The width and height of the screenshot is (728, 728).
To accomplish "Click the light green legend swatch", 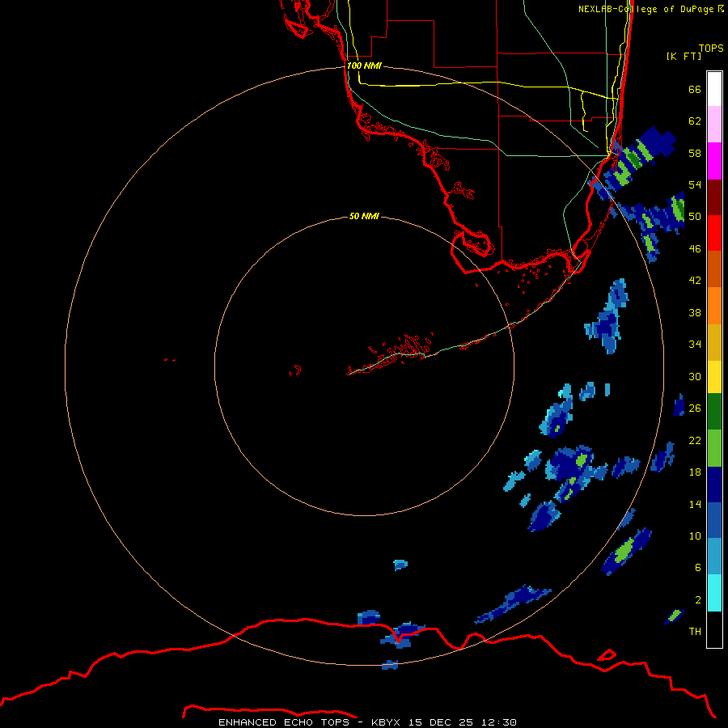I will pyautogui.click(x=714, y=448).
